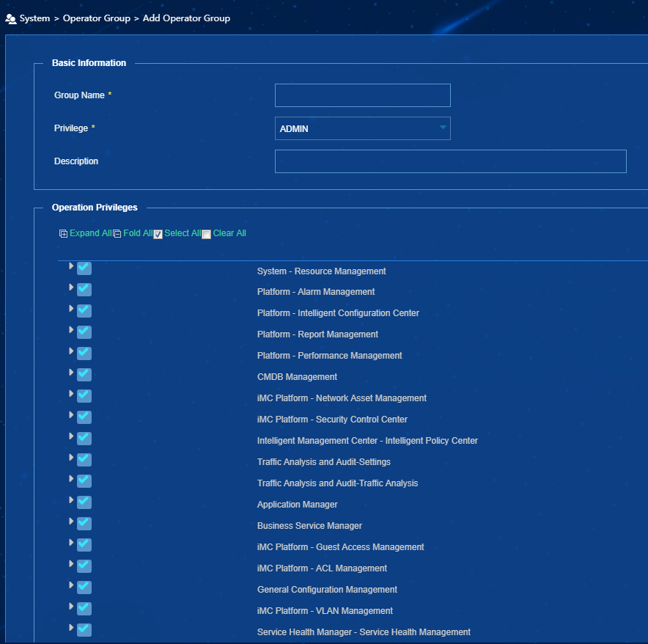Select 'CMDB Management' row label
648x644 pixels.
(297, 377)
